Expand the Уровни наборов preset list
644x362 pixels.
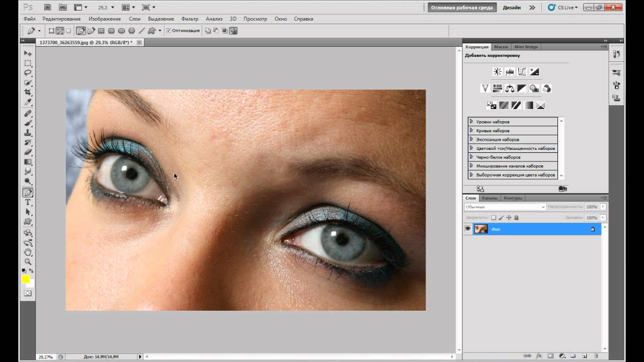tap(471, 122)
